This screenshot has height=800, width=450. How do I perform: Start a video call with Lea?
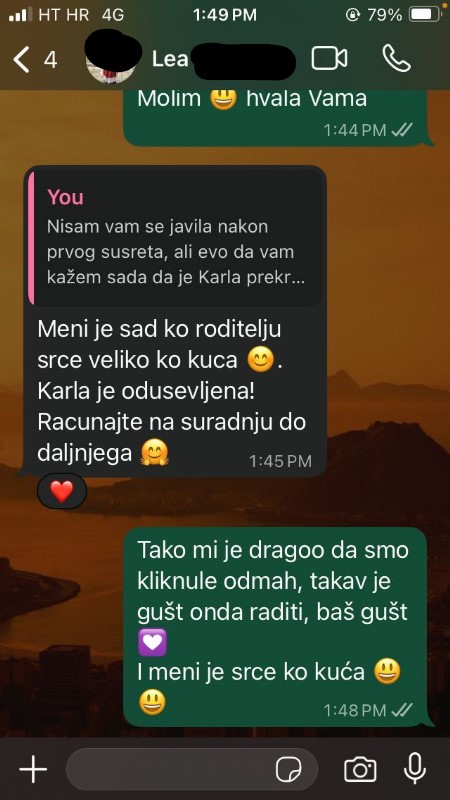(x=329, y=59)
